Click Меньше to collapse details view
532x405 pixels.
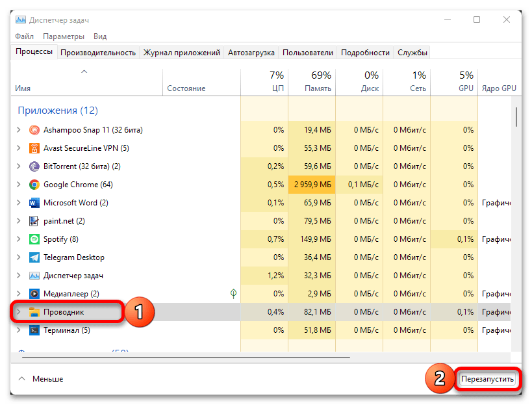click(x=48, y=379)
